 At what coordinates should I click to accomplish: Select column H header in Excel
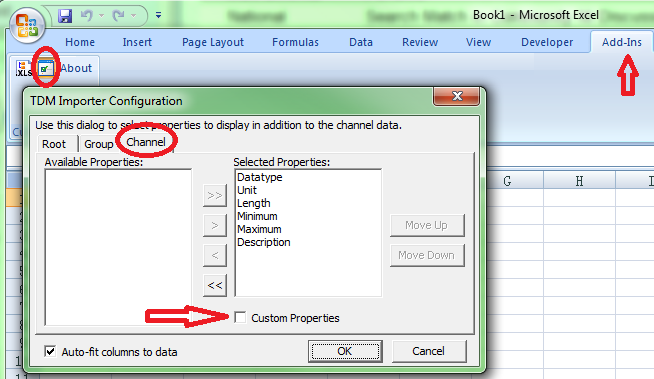point(579,181)
